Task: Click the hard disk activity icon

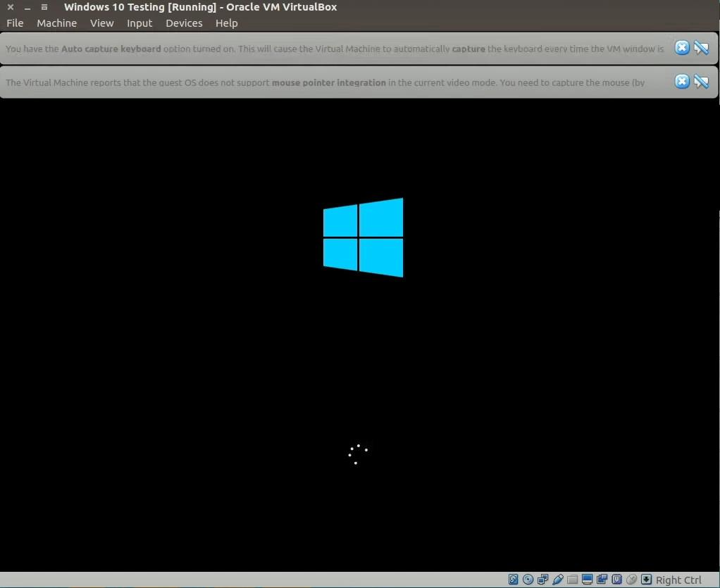Action: (x=514, y=580)
